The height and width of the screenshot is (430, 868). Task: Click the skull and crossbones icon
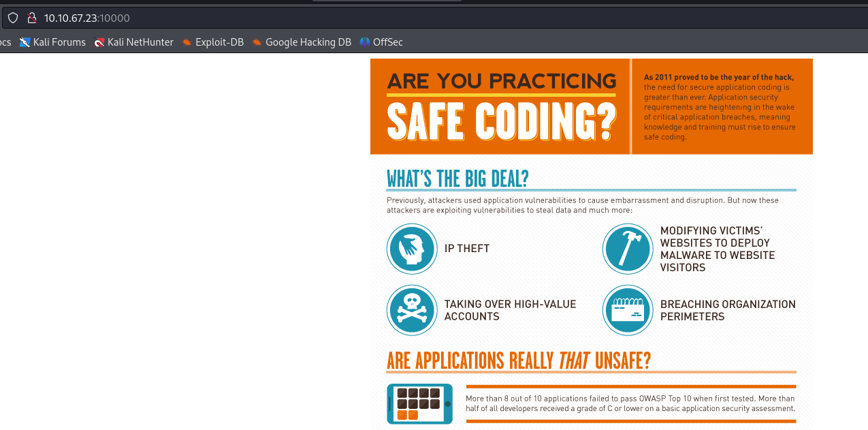click(412, 310)
